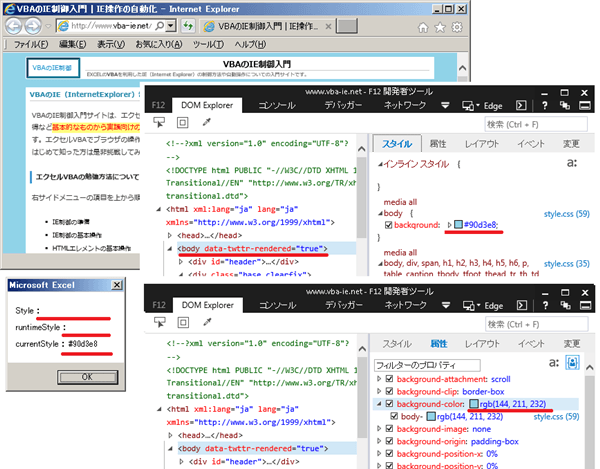Open style.css (59) link beside body background rule
The image size is (600, 469).
pos(567,214)
